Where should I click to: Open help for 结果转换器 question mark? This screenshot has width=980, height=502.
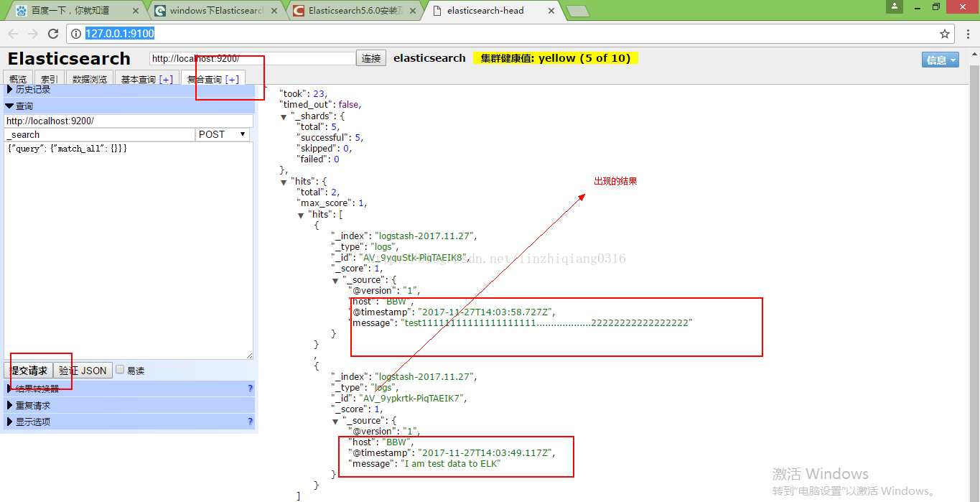250,389
